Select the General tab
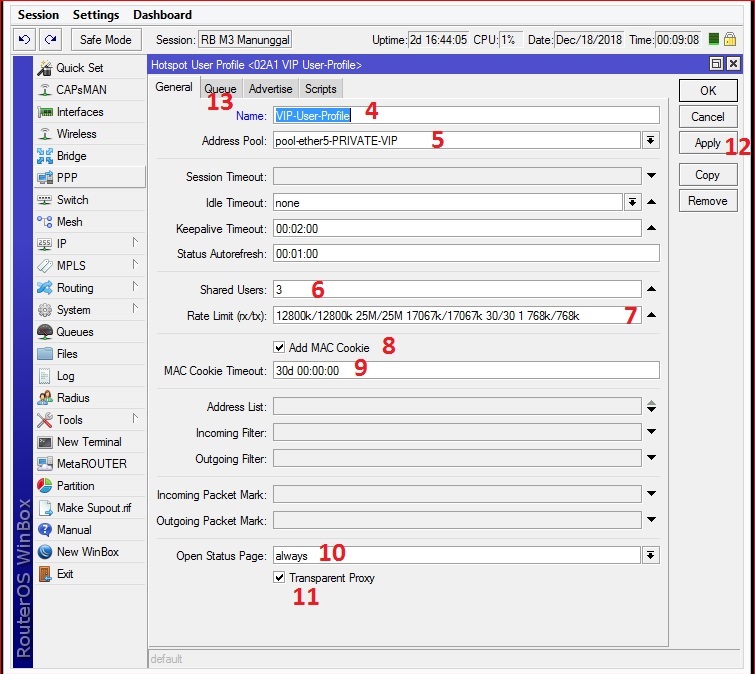This screenshot has height=674, width=755. click(x=174, y=87)
